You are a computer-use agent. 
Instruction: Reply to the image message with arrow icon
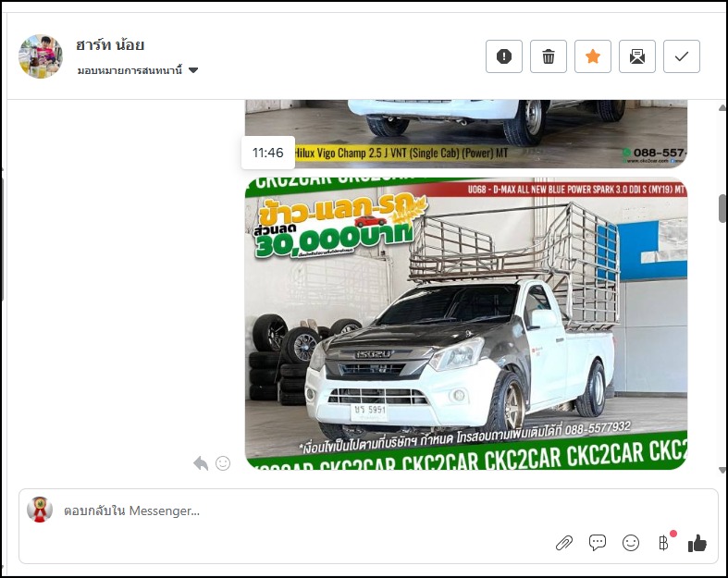pyautogui.click(x=201, y=463)
